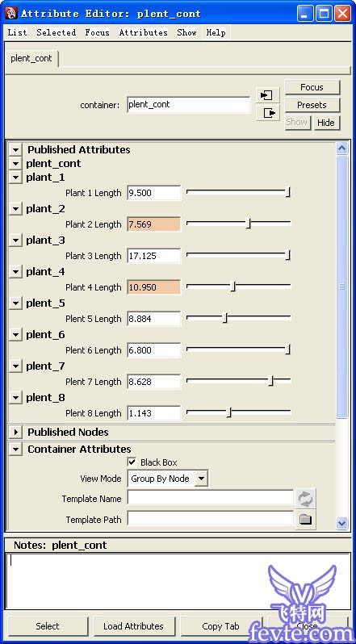Click the scrollbar down arrow in attribute list
Screen dimensions: 356x644
click(342, 523)
